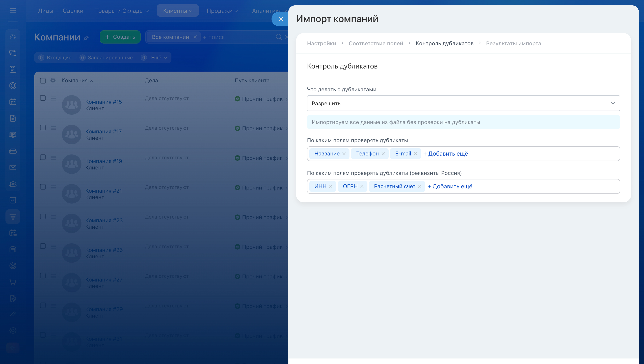Click the pin icon next to Компании
The width and height of the screenshot is (644, 364).
pyautogui.click(x=86, y=38)
